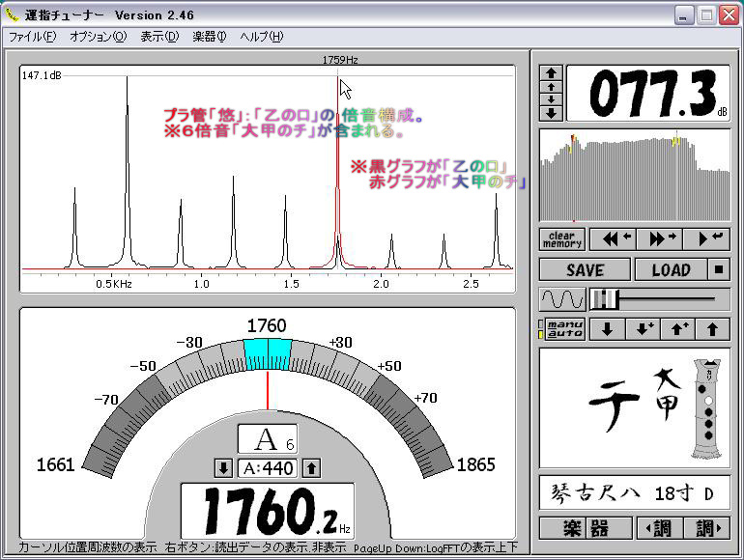Click the small down arrow beside dB display

pyautogui.click(x=551, y=99)
